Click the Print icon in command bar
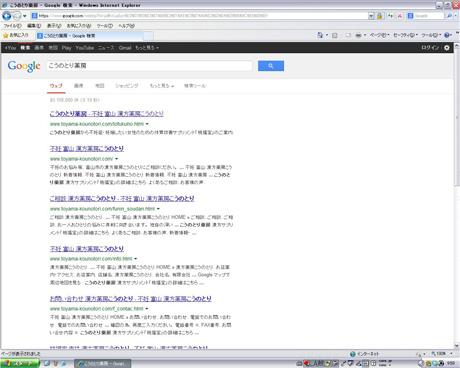Screen dimensions: 460x368 [359, 35]
